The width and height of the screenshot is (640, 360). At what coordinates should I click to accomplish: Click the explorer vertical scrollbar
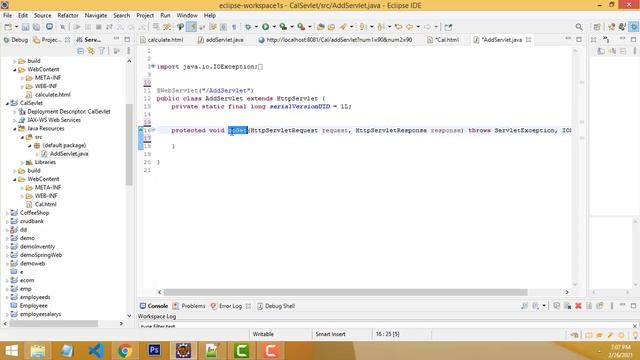click(129, 145)
